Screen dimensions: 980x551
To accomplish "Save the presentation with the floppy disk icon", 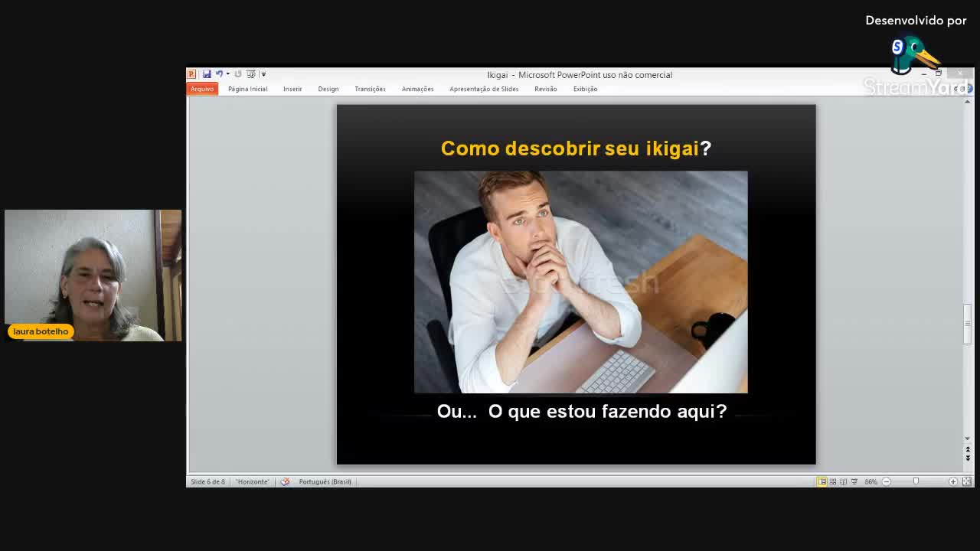I will [207, 74].
